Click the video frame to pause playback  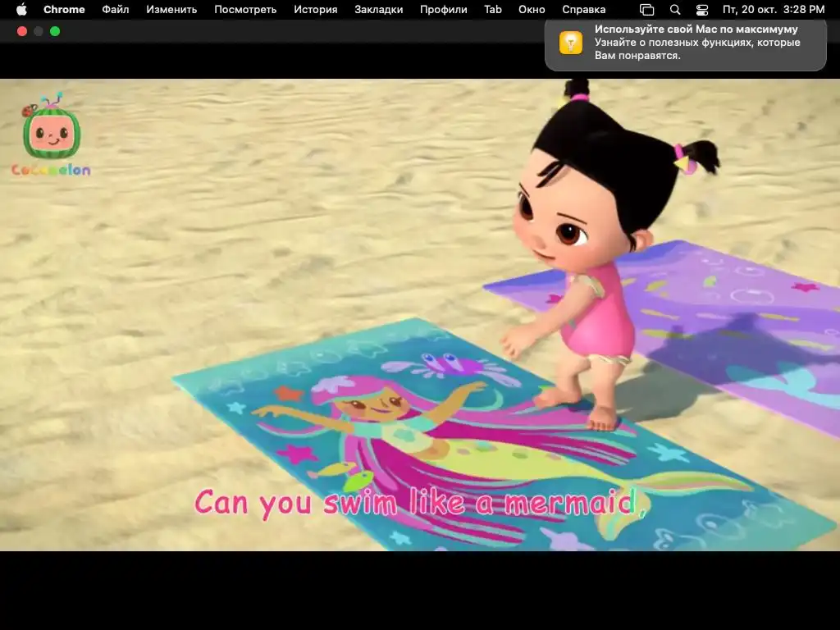[x=420, y=315]
